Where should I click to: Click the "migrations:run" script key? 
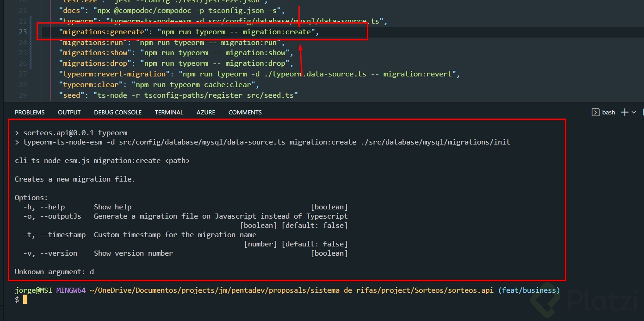point(93,42)
